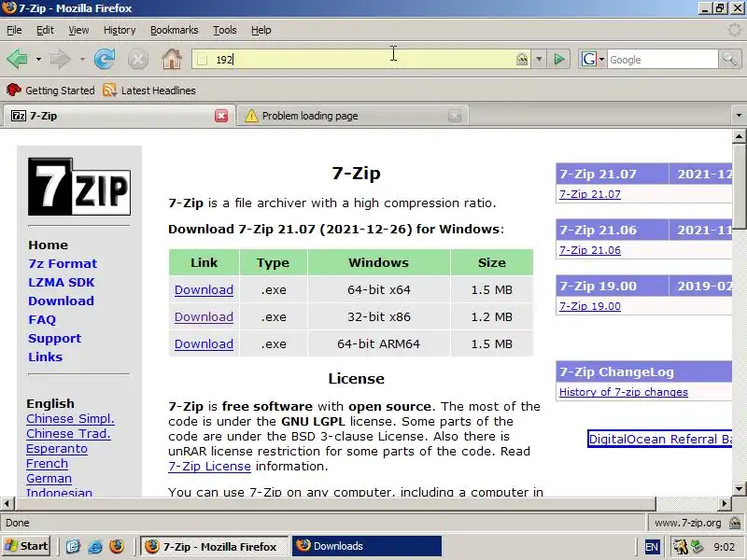Open the Links sidebar page
Viewport: 747px width, 560px height.
tap(45, 357)
